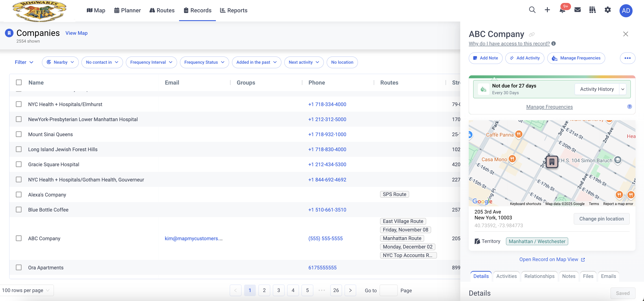Screen dimensions: 644x301
Task: Open the notifications bell icon
Action: coord(562,11)
